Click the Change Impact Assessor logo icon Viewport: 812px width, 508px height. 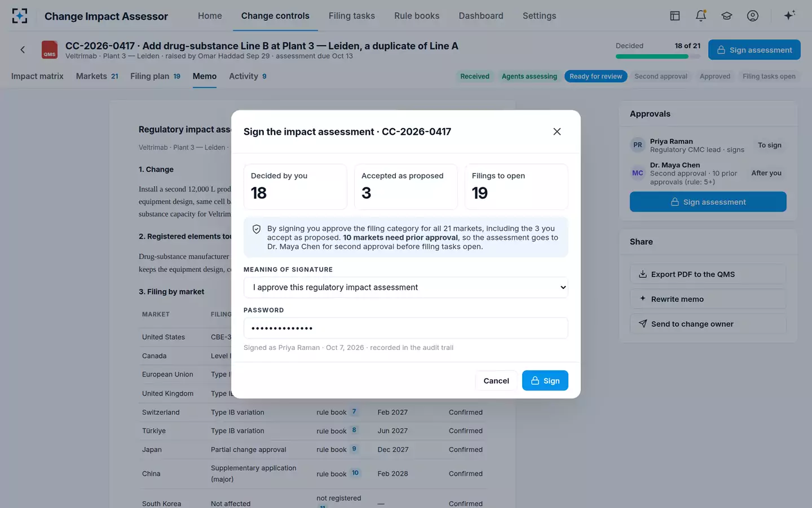20,16
